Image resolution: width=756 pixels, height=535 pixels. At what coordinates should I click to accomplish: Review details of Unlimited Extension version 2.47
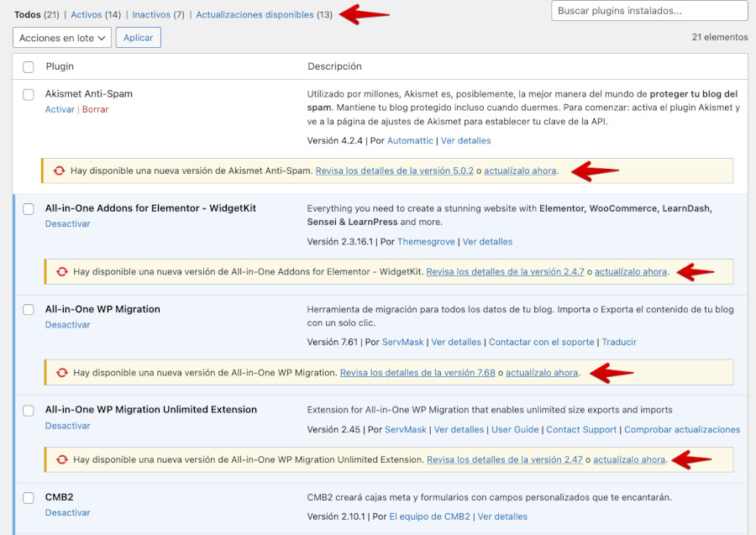(x=504, y=459)
